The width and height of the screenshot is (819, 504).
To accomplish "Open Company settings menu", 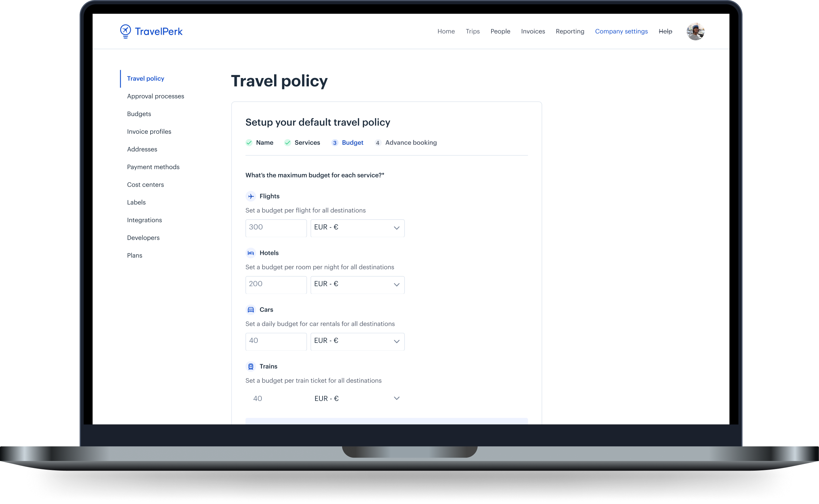I will tap(621, 31).
